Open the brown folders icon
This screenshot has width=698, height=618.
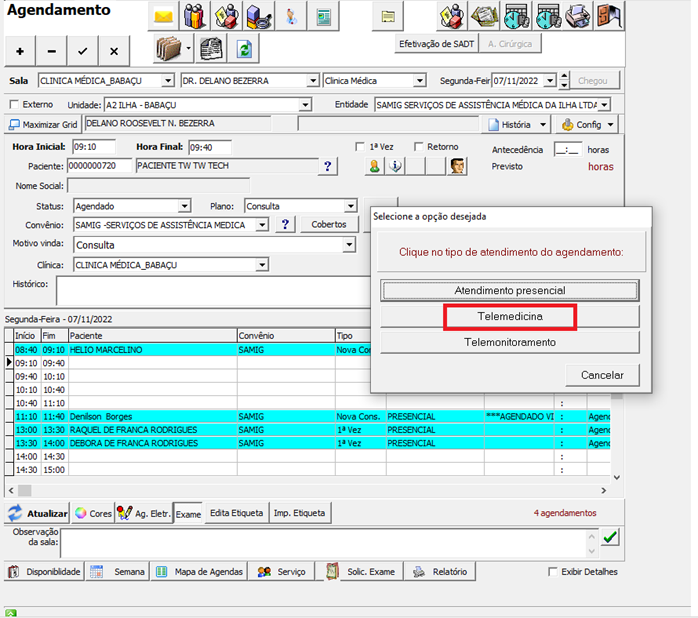pos(168,48)
